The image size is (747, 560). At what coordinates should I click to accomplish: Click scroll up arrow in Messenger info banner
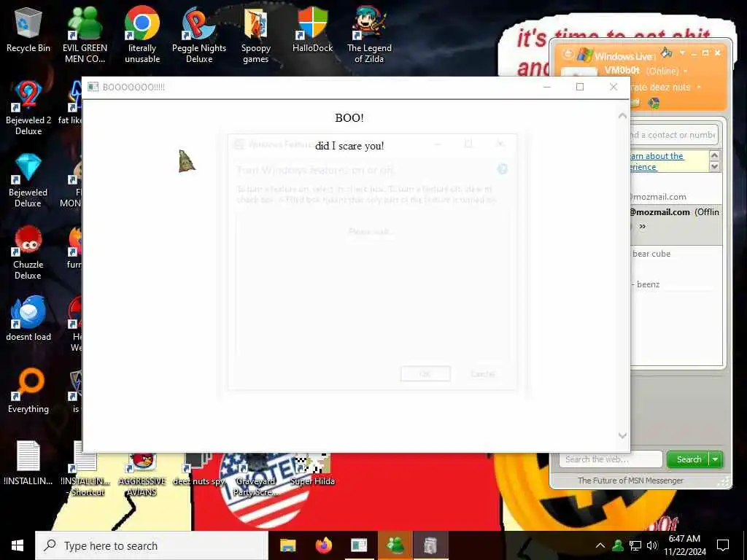(714, 155)
